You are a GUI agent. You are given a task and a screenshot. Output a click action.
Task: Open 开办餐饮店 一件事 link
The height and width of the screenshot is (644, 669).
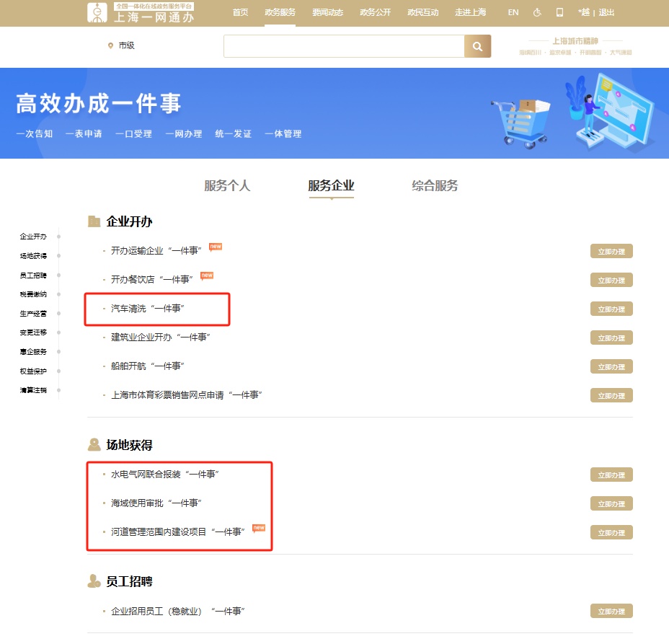151,280
